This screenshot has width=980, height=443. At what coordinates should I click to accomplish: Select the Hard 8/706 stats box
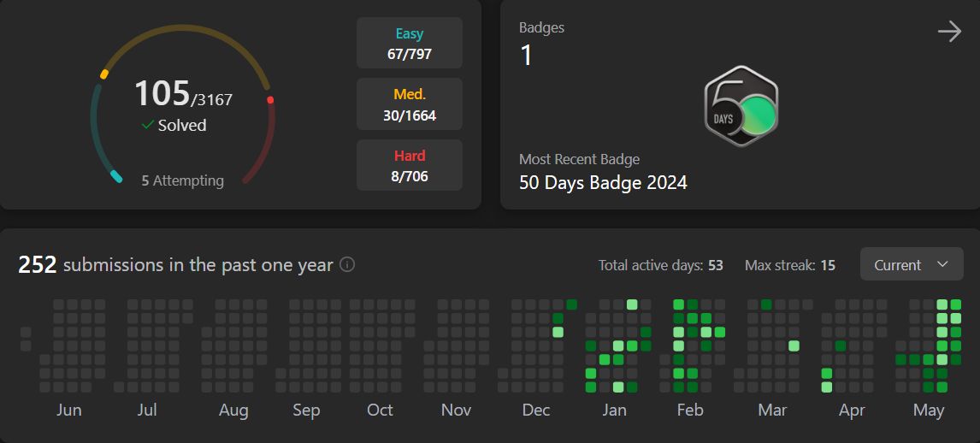pyautogui.click(x=410, y=165)
